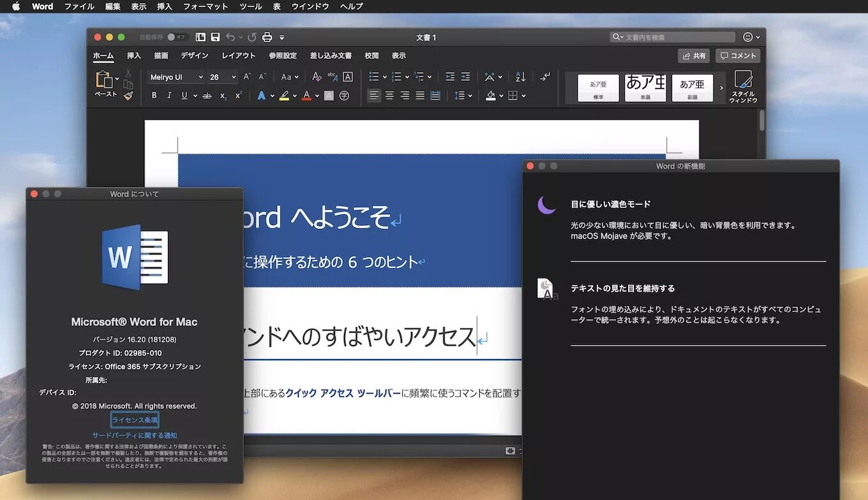868x500 pixels.
Task: Select the Format Painter brush icon
Action: click(x=128, y=96)
